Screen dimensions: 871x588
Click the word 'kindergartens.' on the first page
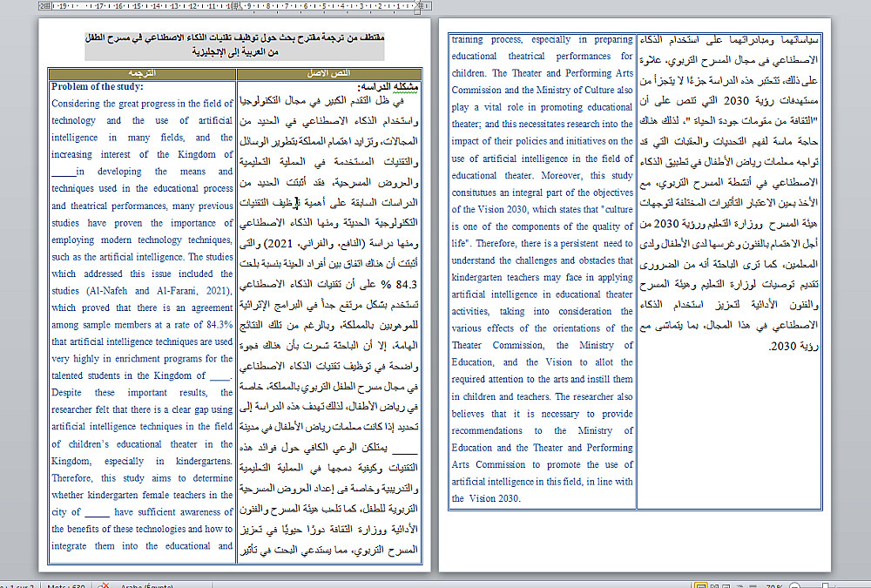point(204,462)
